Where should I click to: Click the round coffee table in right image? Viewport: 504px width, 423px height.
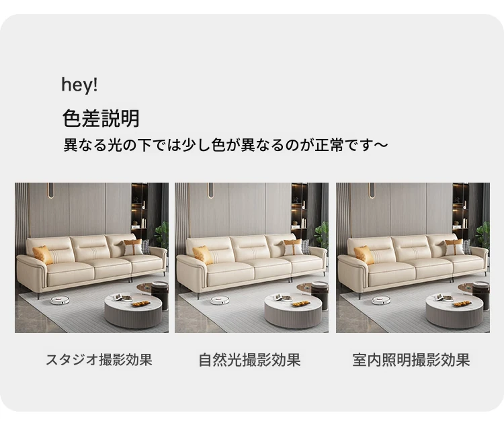(x=454, y=310)
